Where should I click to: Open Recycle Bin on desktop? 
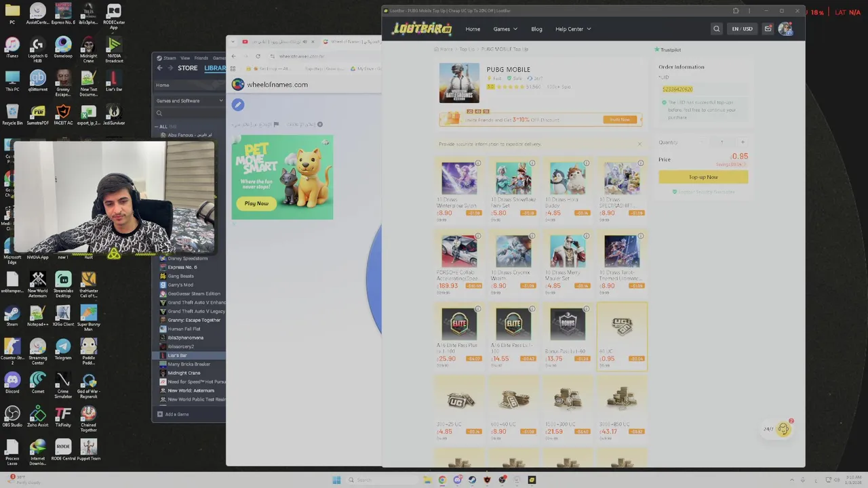12,115
